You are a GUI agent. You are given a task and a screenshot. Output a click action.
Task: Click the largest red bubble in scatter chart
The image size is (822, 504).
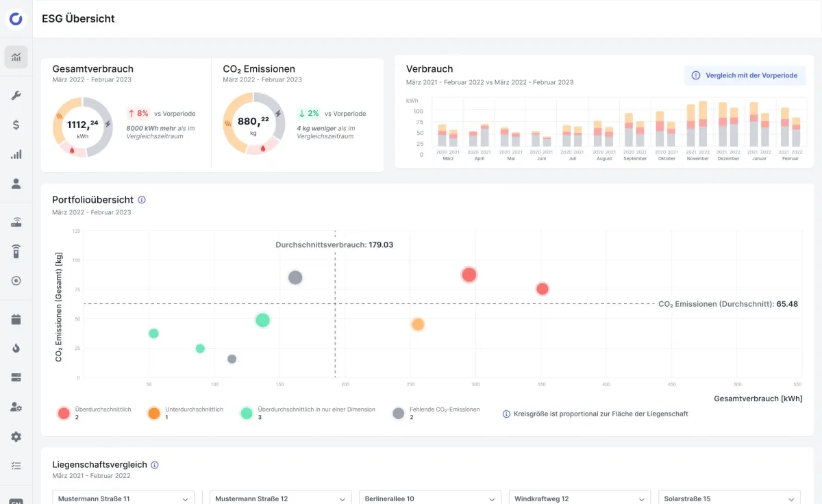point(469,275)
